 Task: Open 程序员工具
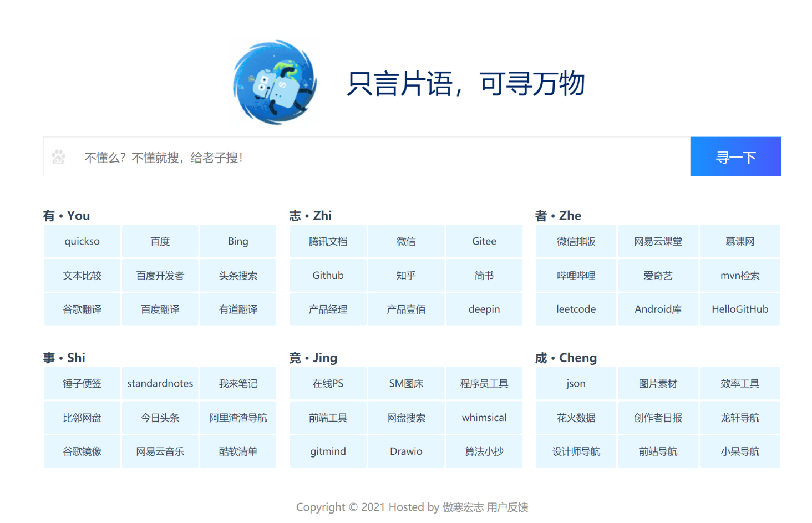[x=484, y=384]
